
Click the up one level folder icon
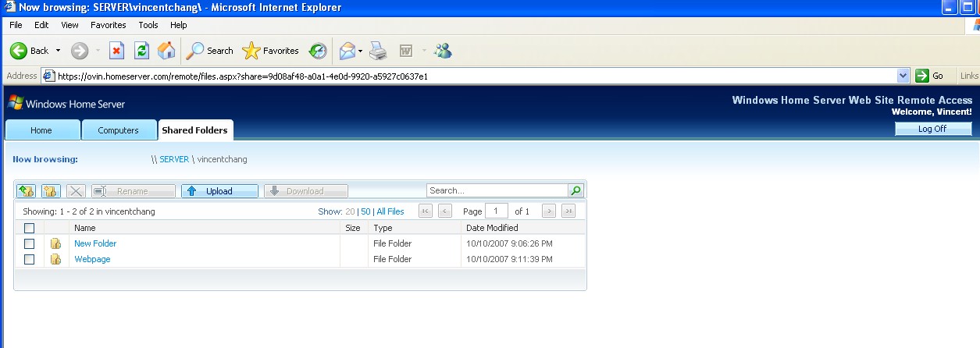tap(26, 191)
